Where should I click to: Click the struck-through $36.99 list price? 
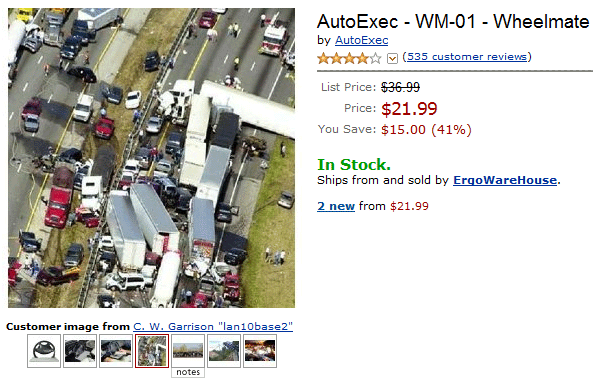click(401, 87)
